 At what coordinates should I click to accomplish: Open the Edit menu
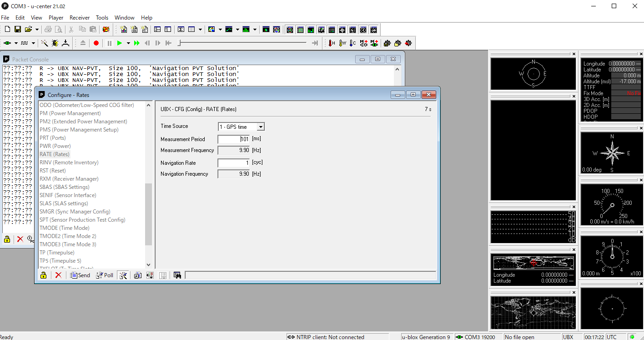coord(20,17)
